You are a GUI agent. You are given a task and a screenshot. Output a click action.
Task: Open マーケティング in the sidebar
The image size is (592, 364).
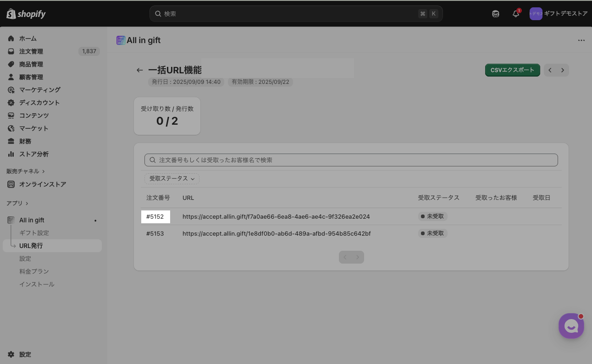[40, 90]
